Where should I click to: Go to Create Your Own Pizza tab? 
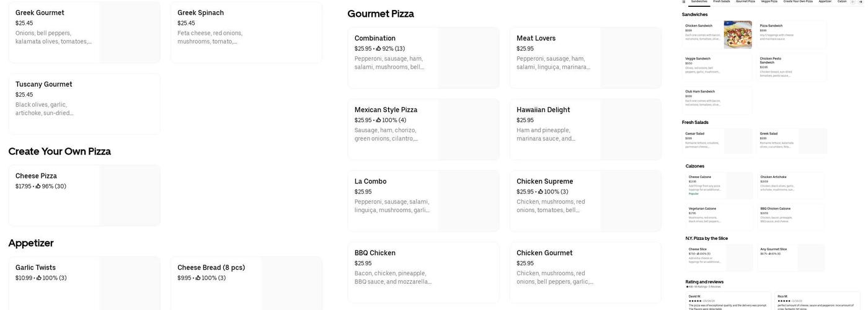coord(798,2)
